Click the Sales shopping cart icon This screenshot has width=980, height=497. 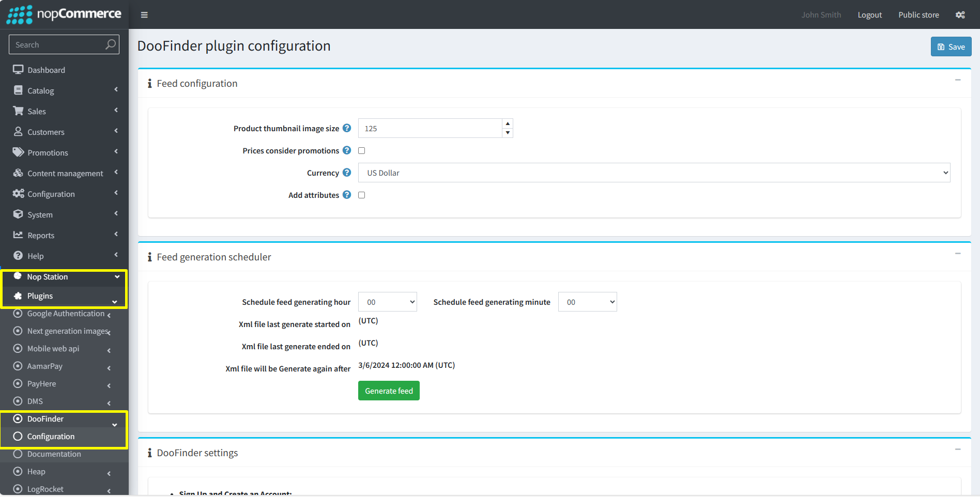pyautogui.click(x=18, y=111)
